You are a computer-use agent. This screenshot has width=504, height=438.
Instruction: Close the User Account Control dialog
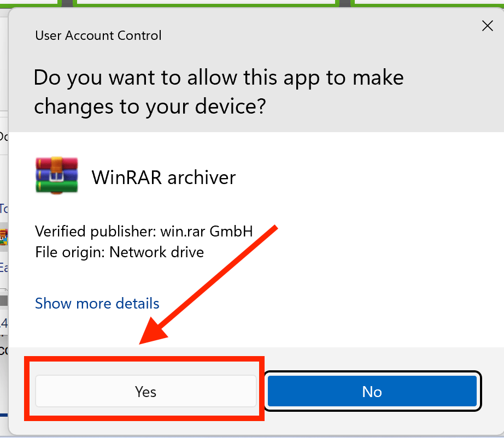[x=487, y=26]
